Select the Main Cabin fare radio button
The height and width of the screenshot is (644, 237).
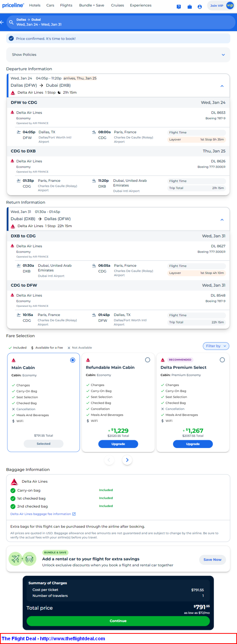[73, 360]
